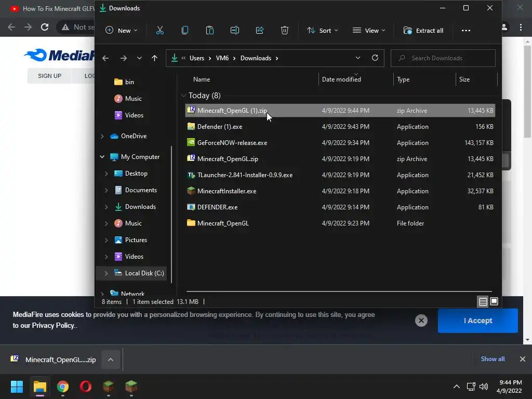Select the Minecraft_OpenGL folder

[x=340, y=223]
